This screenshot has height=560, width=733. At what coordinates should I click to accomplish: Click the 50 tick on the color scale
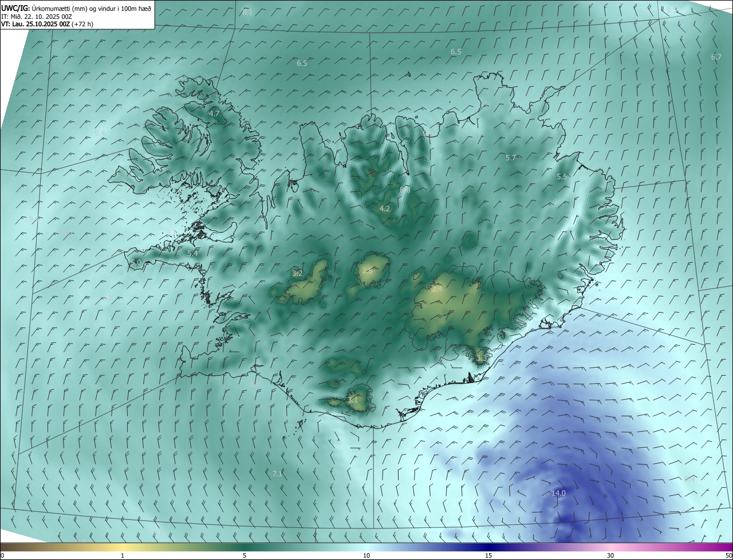[x=728, y=556]
